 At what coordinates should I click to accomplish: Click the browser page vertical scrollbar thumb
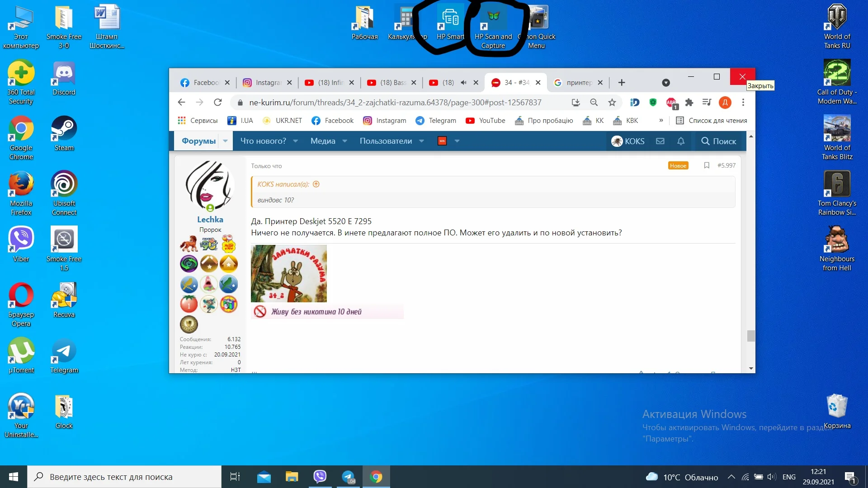point(751,336)
